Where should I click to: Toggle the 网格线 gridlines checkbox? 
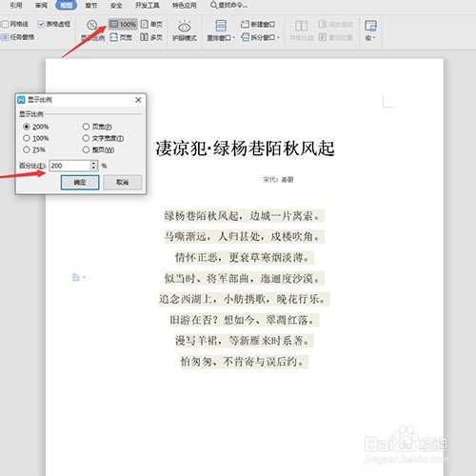click(5, 24)
